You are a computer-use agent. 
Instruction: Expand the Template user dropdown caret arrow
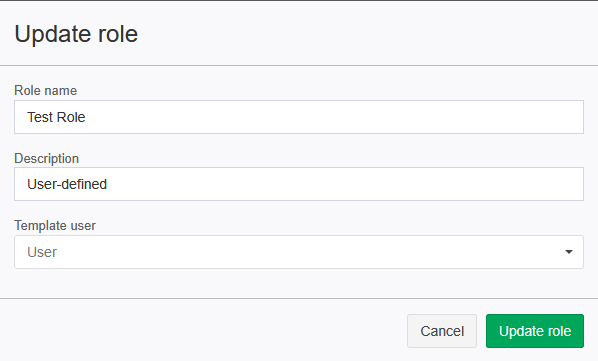(x=569, y=252)
